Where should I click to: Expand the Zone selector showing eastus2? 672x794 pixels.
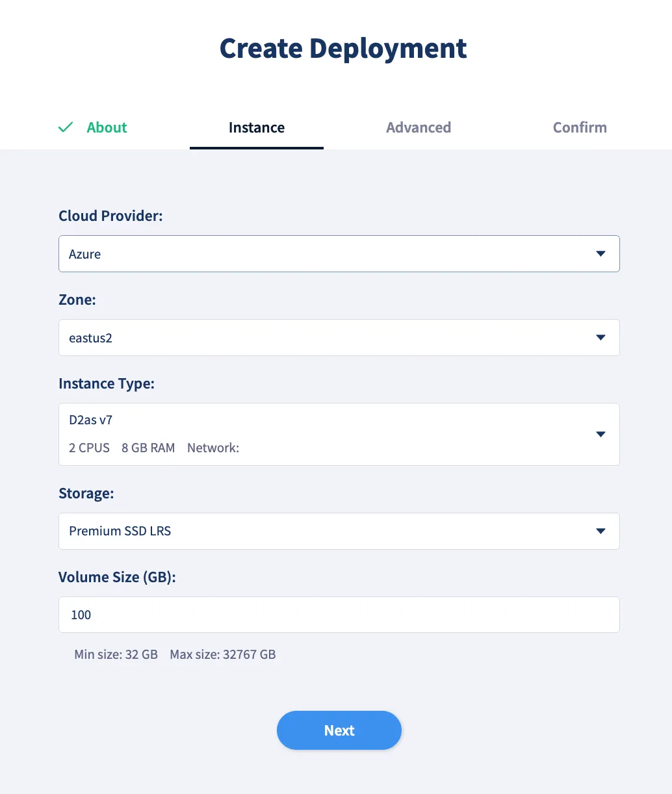[339, 338]
